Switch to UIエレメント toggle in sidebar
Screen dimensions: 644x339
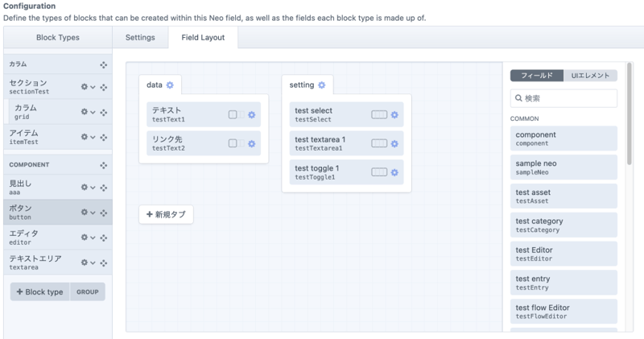[x=590, y=76]
